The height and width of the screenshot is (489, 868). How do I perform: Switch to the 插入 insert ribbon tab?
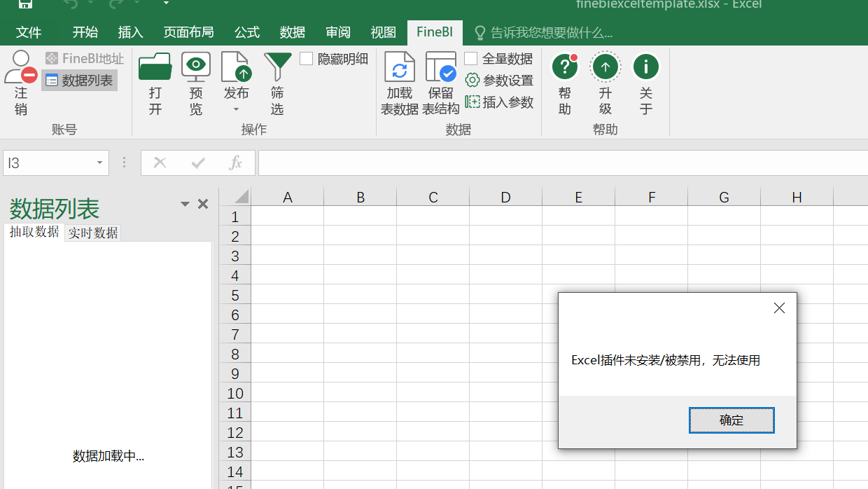131,32
